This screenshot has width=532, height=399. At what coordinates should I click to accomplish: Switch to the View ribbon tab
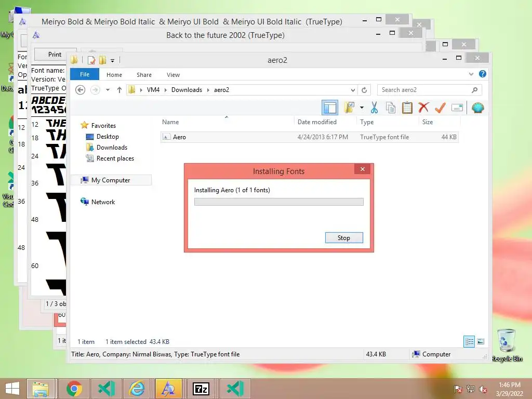pyautogui.click(x=174, y=75)
